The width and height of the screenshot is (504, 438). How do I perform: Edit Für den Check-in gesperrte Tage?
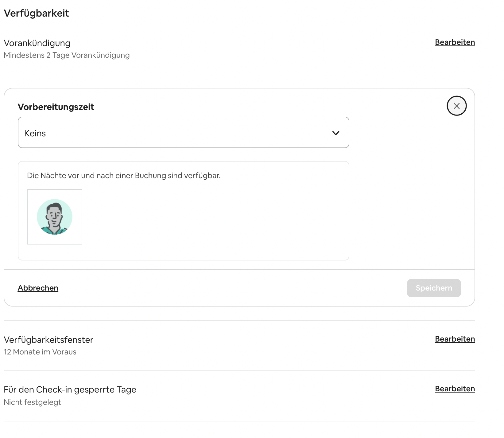pyautogui.click(x=455, y=389)
